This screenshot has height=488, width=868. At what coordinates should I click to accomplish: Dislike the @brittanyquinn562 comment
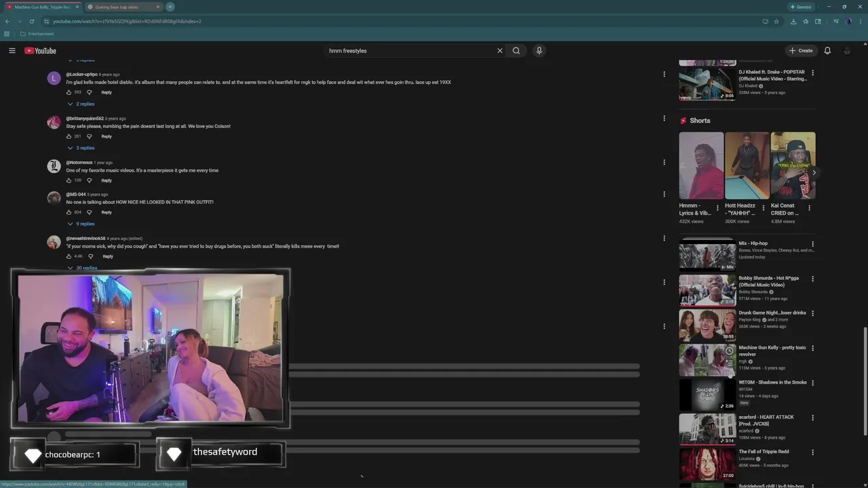coord(89,136)
